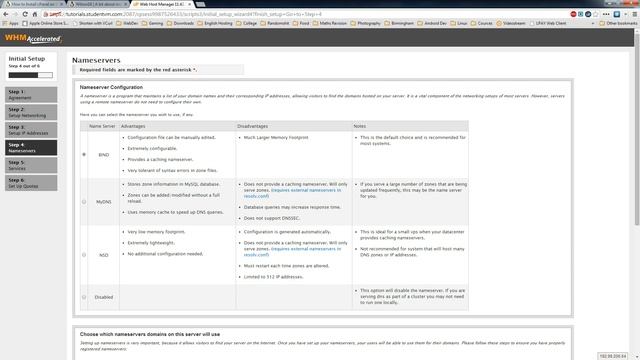The height and width of the screenshot is (360, 640).
Task: Click the 'Nameserver Configuration' section title
Action: 111,87
